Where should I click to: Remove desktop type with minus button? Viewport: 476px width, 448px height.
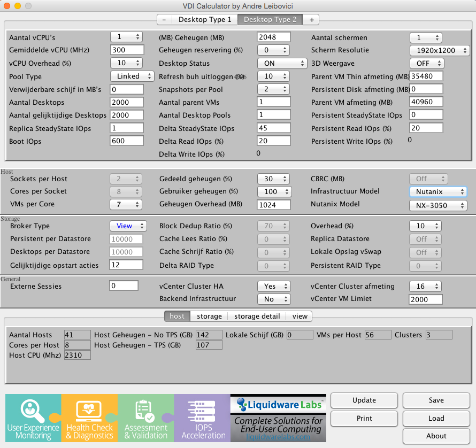164,20
